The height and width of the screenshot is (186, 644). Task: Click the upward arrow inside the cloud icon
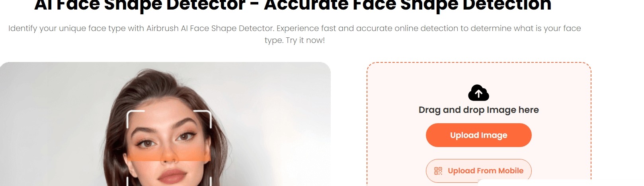(x=478, y=94)
